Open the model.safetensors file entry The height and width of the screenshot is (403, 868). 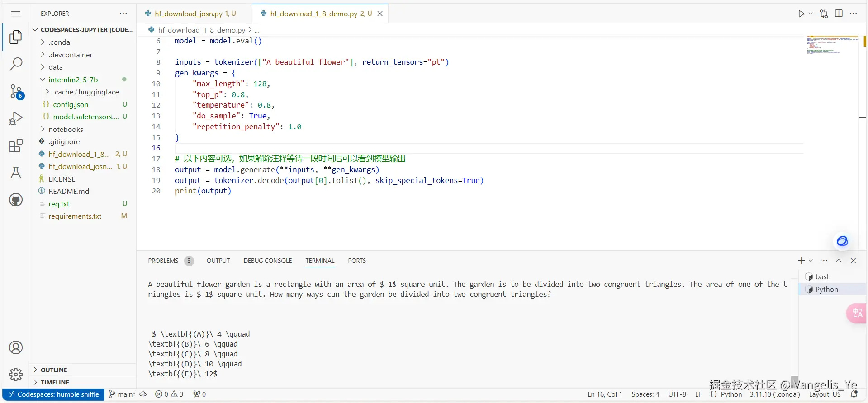[83, 117]
